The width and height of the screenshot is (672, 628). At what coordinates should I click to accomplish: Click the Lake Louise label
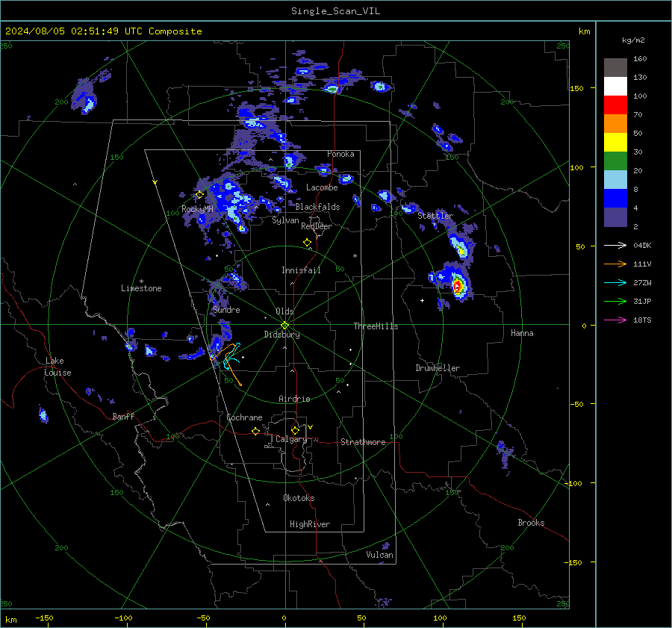pyautogui.click(x=57, y=367)
